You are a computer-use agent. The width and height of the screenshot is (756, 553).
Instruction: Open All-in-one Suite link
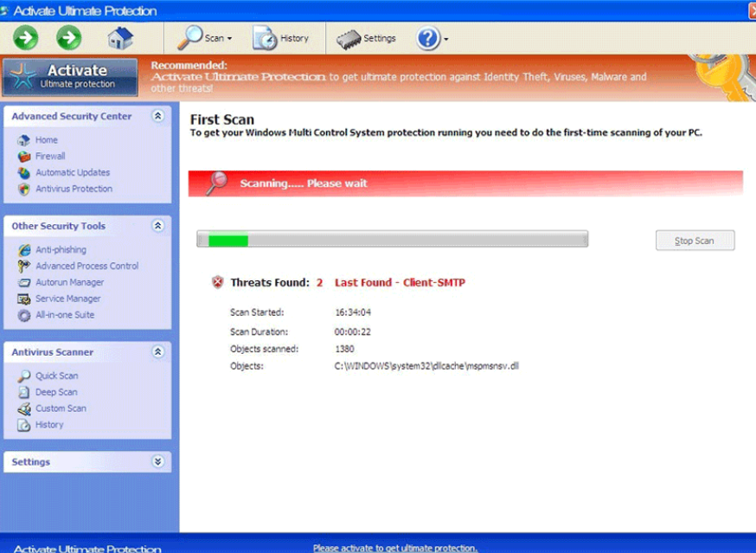[x=65, y=315]
